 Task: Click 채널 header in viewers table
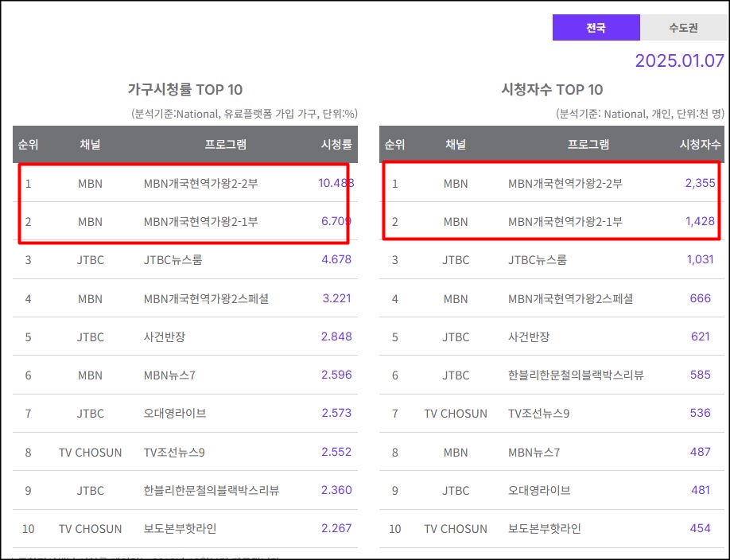pyautogui.click(x=456, y=145)
